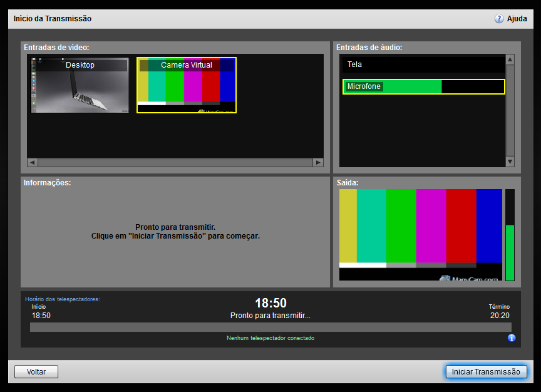
Task: Click the Ajuda help question mark icon
Action: click(499, 19)
